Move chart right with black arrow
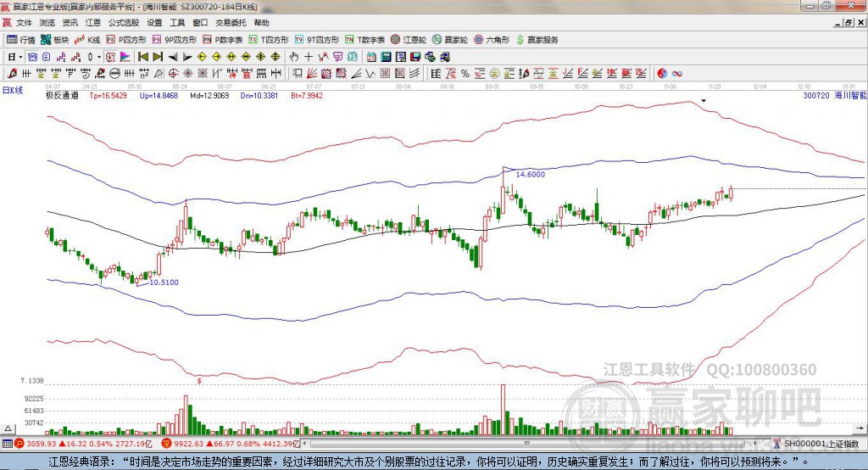 187,57
